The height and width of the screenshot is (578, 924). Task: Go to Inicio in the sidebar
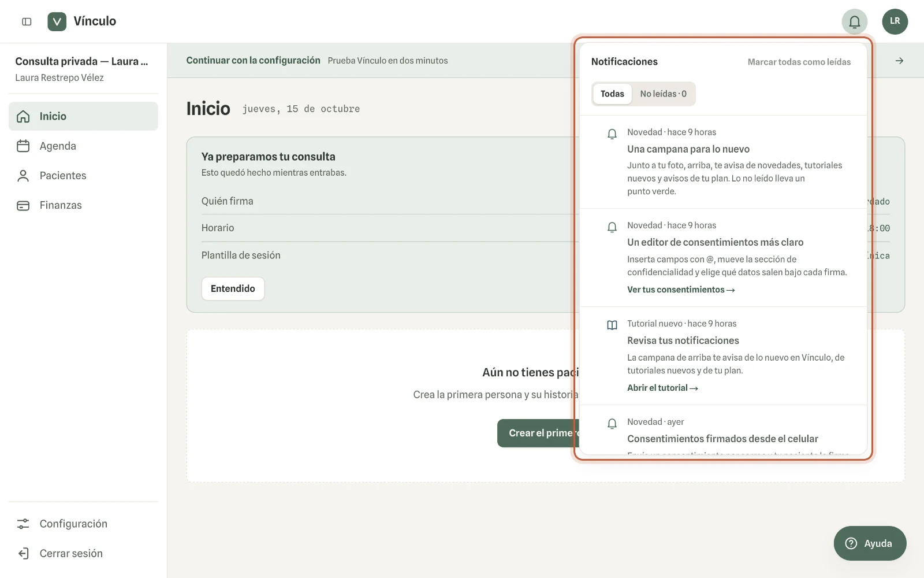coord(83,116)
